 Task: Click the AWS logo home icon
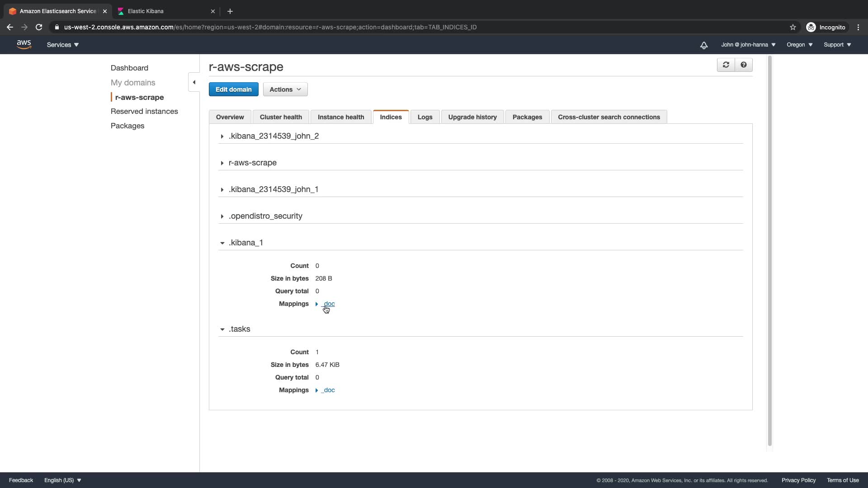click(24, 44)
